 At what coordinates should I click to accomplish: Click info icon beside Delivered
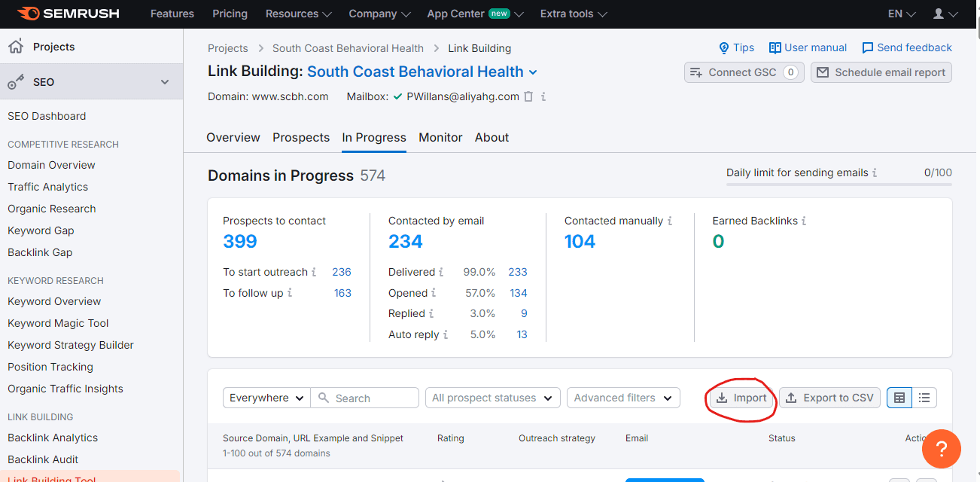[x=442, y=272]
